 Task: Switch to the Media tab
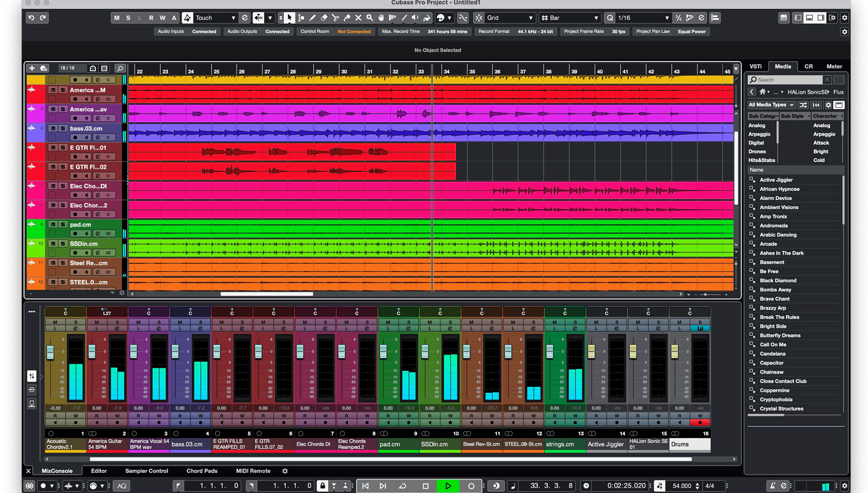click(x=783, y=66)
